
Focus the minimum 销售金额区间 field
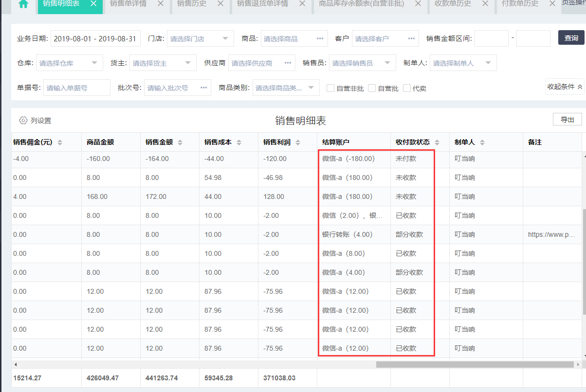[x=492, y=38]
